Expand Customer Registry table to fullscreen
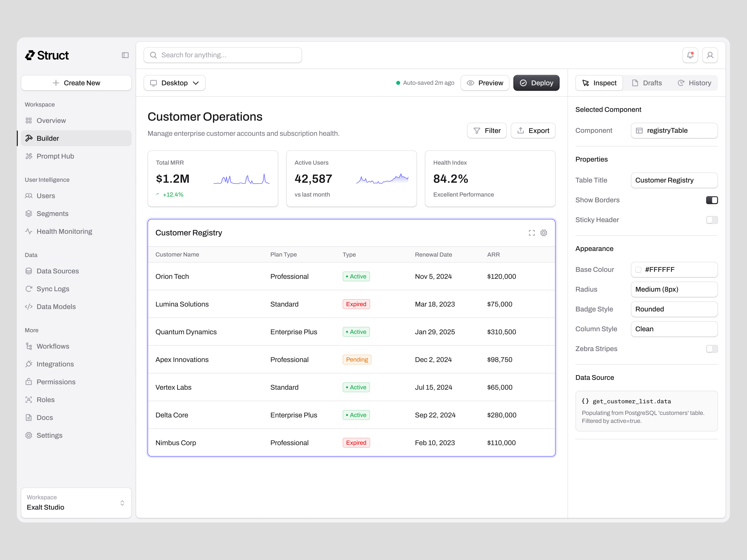The height and width of the screenshot is (560, 747). pos(531,233)
